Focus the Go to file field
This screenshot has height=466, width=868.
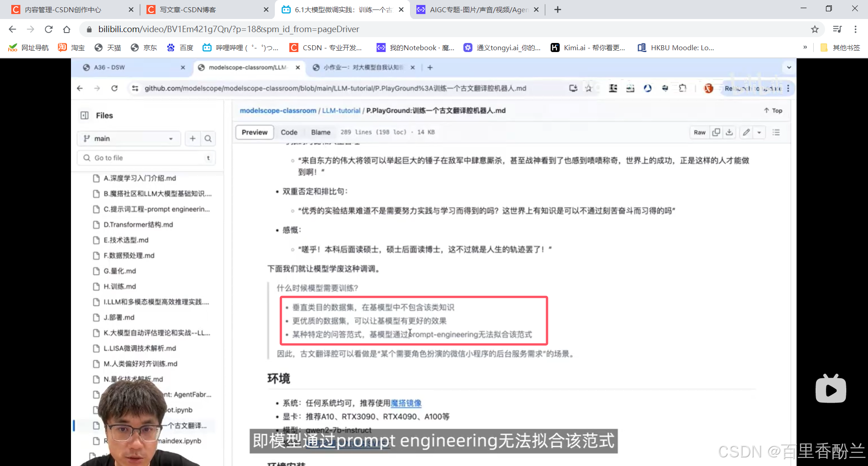coord(146,158)
